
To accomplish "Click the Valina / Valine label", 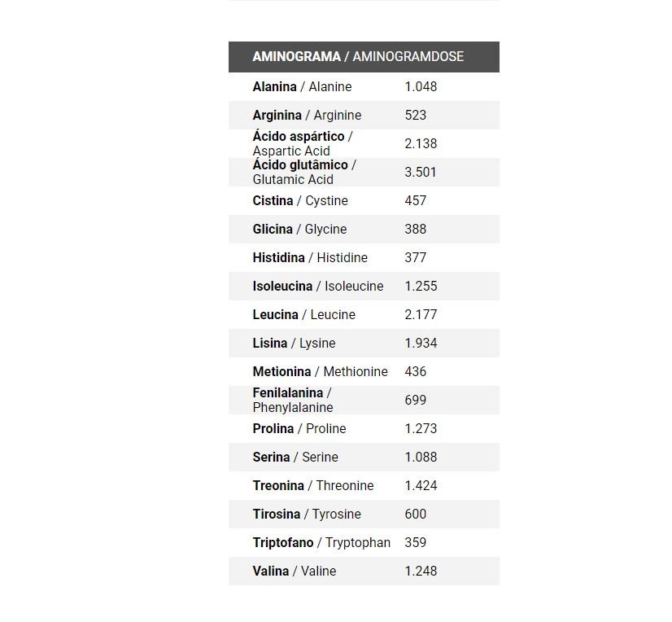I will [294, 572].
